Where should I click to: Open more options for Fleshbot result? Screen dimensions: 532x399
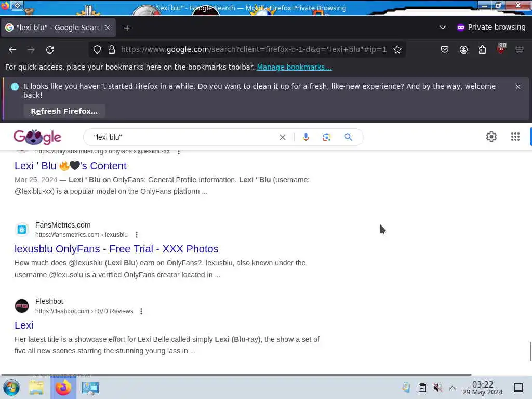[141, 311]
